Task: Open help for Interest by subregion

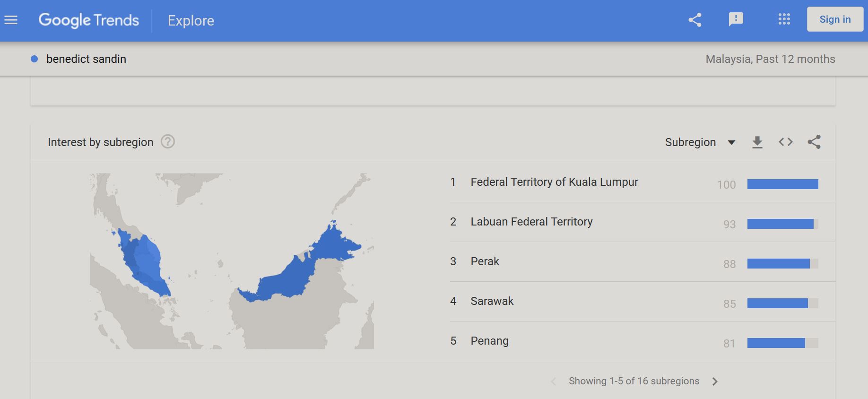Action: (168, 142)
